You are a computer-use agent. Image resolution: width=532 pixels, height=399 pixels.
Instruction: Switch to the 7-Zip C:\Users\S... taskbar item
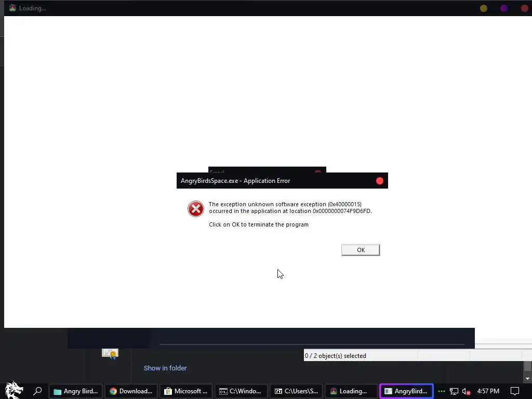click(x=296, y=391)
